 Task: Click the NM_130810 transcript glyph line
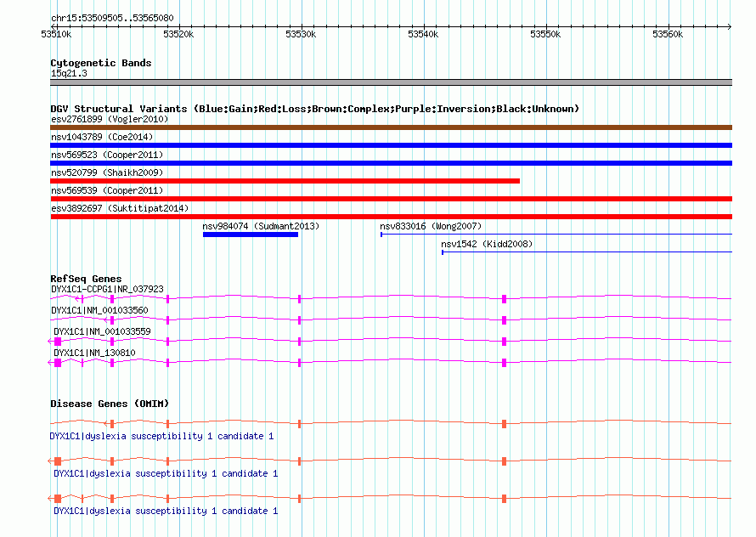coord(390,362)
